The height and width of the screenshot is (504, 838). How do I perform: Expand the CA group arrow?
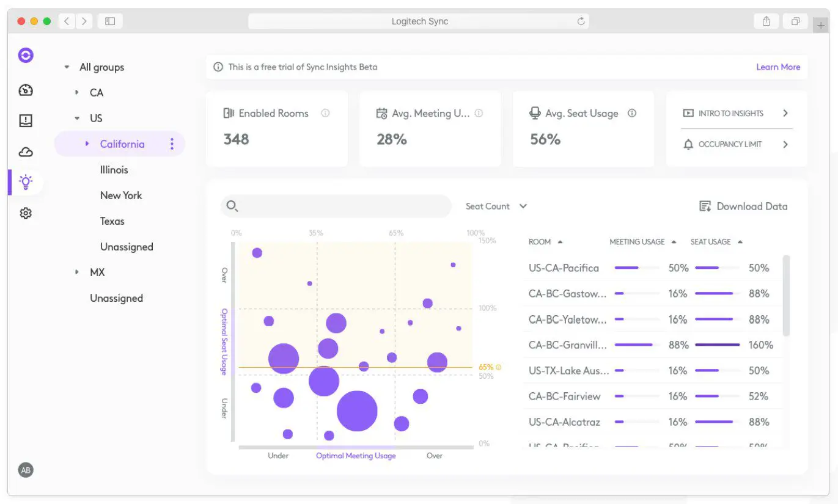[x=77, y=93]
